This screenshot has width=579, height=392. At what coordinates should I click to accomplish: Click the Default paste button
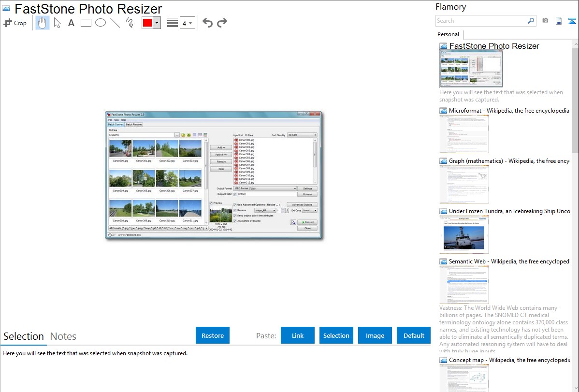point(414,335)
